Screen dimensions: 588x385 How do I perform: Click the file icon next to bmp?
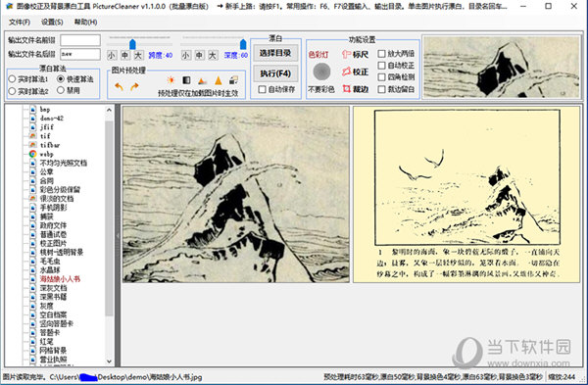point(33,109)
